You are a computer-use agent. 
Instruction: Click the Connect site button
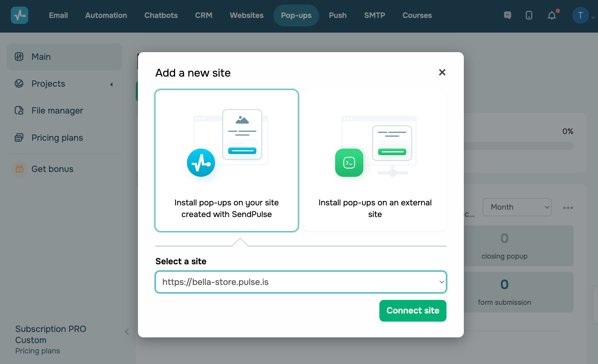point(413,310)
